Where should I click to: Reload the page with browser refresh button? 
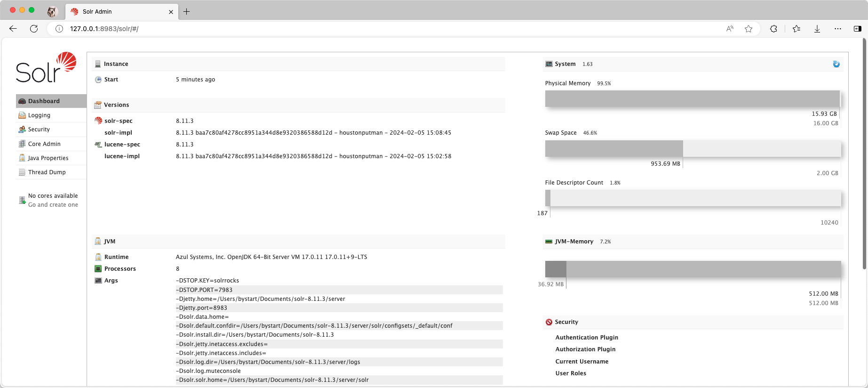[34, 29]
